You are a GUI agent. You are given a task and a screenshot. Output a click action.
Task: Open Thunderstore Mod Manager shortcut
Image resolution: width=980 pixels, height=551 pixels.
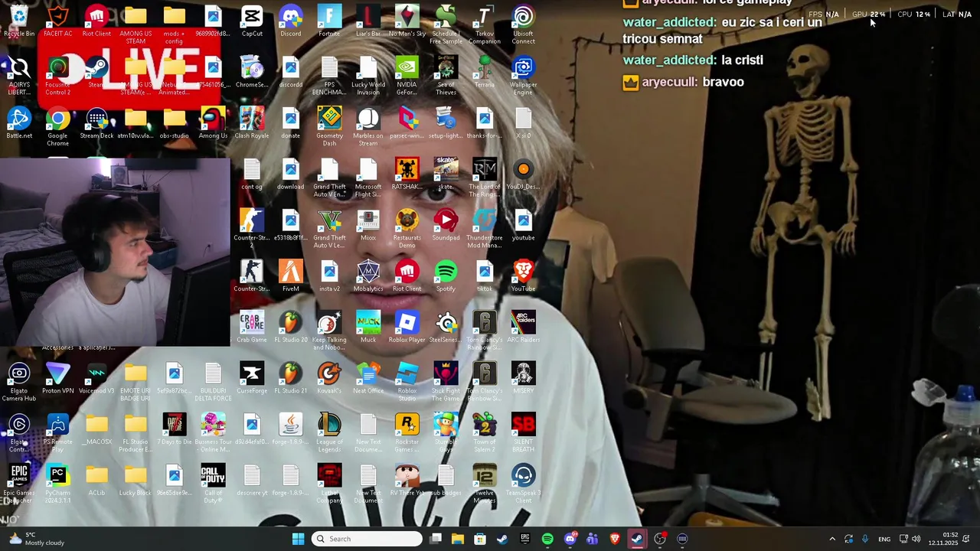[485, 229]
